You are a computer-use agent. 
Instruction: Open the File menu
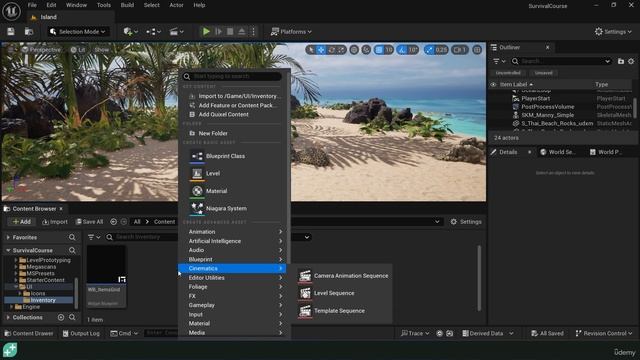pyautogui.click(x=32, y=5)
